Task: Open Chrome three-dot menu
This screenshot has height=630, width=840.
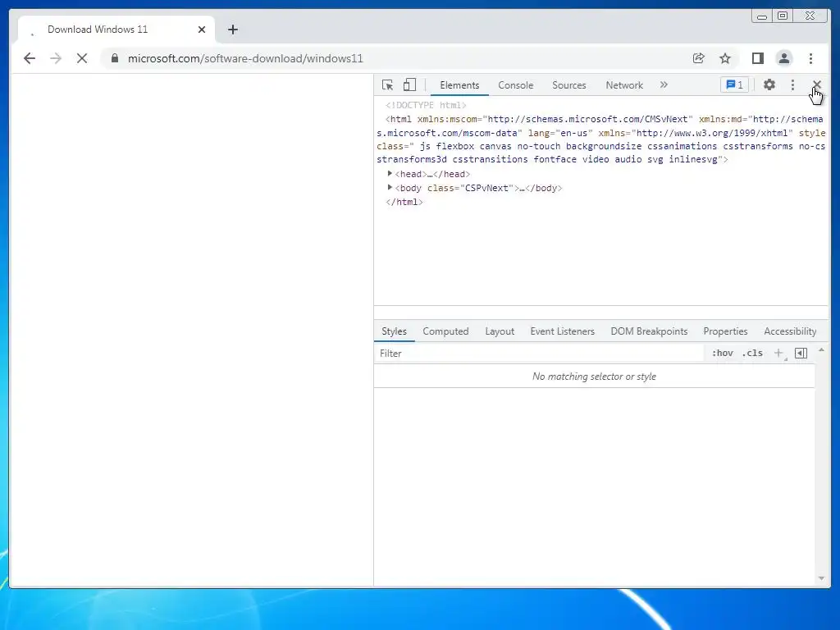Action: 810,58
